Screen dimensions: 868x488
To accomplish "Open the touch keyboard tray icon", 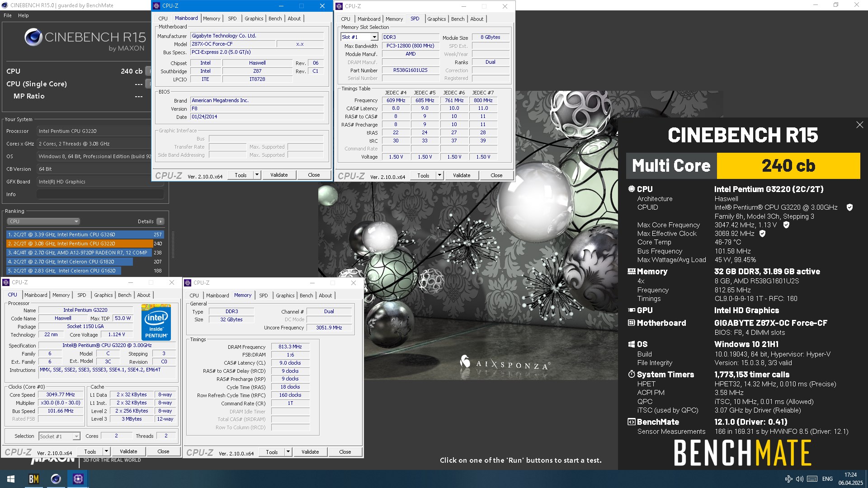I will [x=812, y=479].
